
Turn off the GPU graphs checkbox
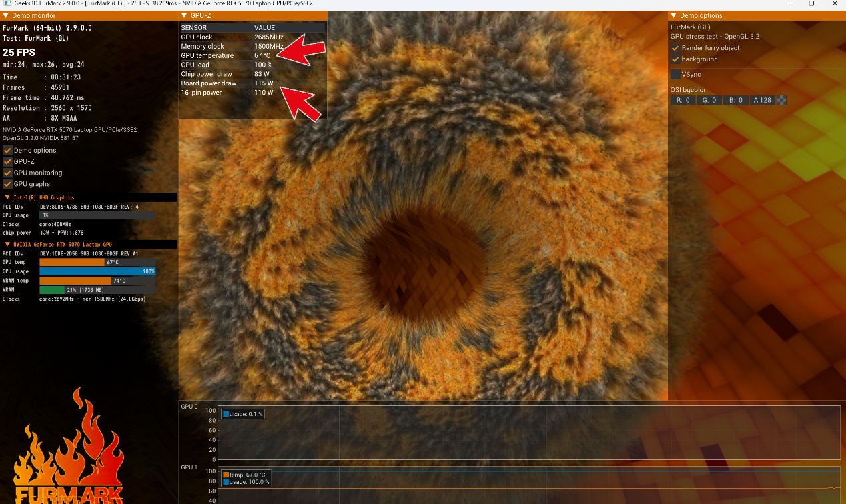click(8, 184)
